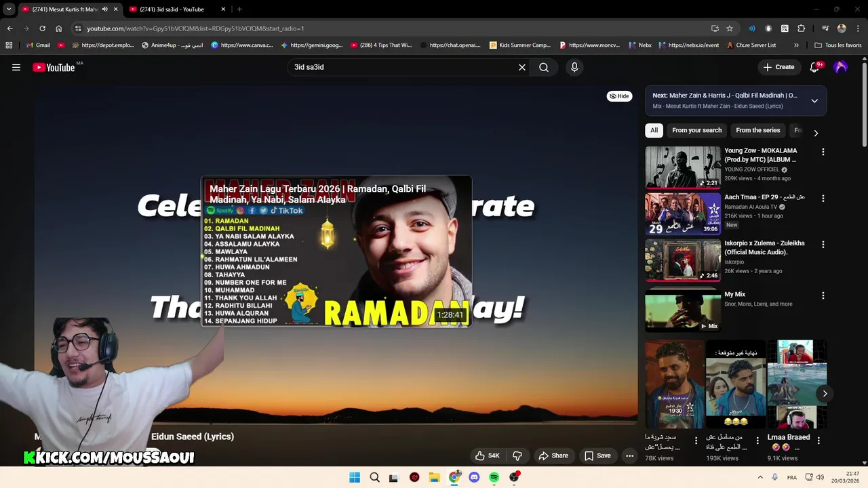Open Windows taskbar search
Image resolution: width=868 pixels, height=488 pixels.
pyautogui.click(x=374, y=477)
